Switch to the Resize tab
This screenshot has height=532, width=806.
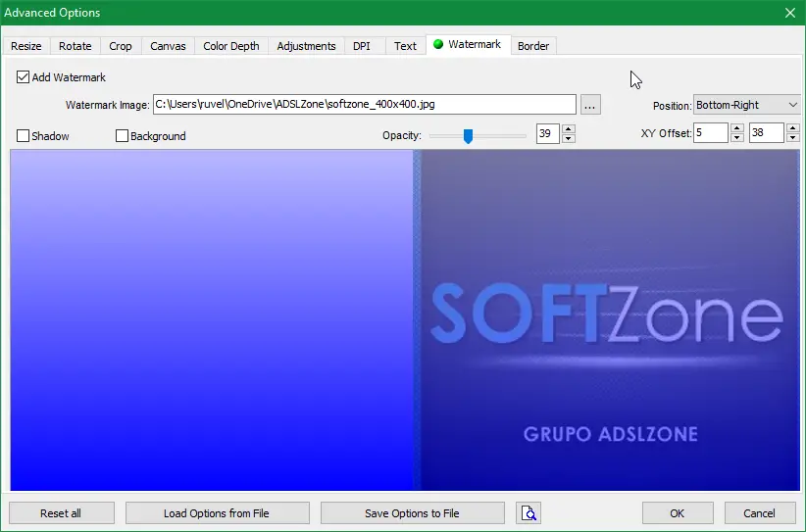coord(26,46)
